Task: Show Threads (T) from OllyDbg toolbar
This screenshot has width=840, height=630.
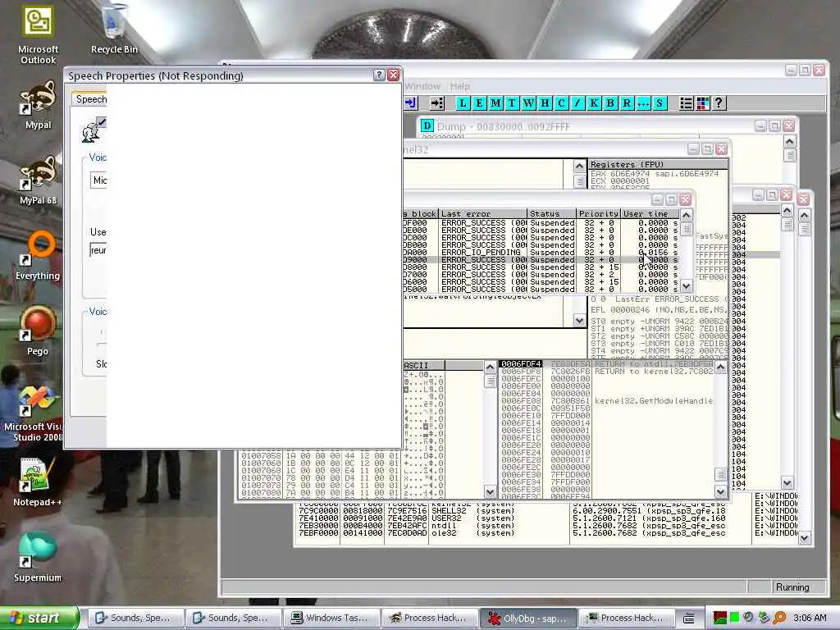Action: [x=512, y=103]
